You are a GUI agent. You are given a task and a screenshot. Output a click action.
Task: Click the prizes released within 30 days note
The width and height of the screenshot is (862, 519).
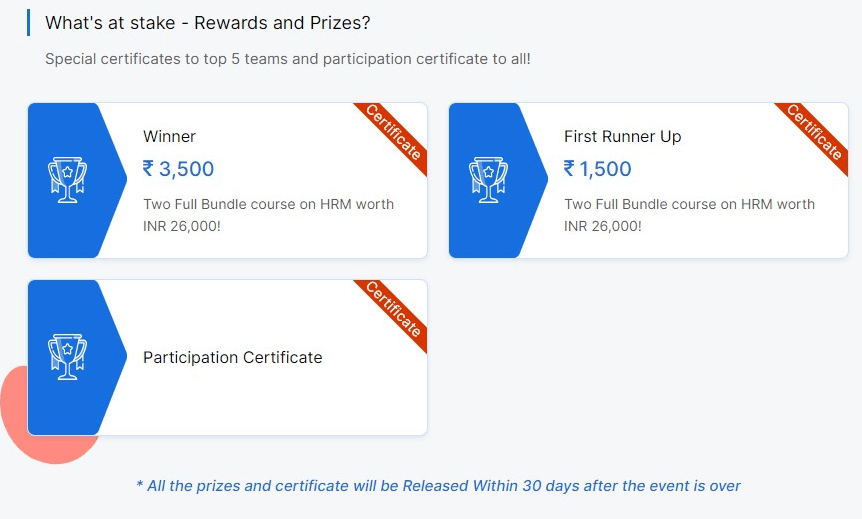(x=438, y=486)
